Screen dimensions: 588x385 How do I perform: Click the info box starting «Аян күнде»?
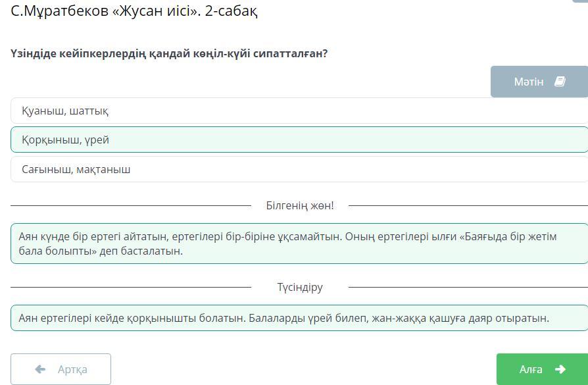pos(299,244)
